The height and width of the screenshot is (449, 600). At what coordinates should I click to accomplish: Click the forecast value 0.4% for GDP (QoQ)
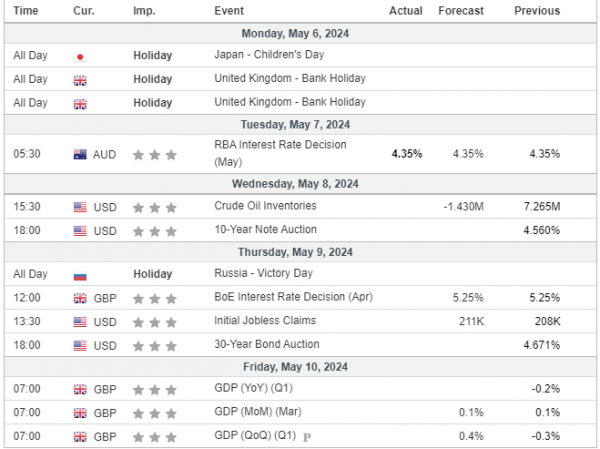(x=471, y=436)
